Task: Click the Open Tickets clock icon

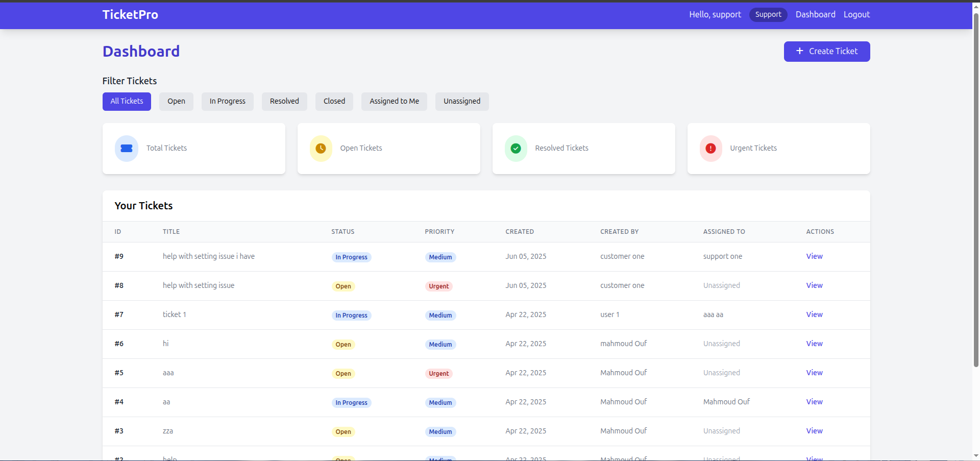Action: click(321, 148)
